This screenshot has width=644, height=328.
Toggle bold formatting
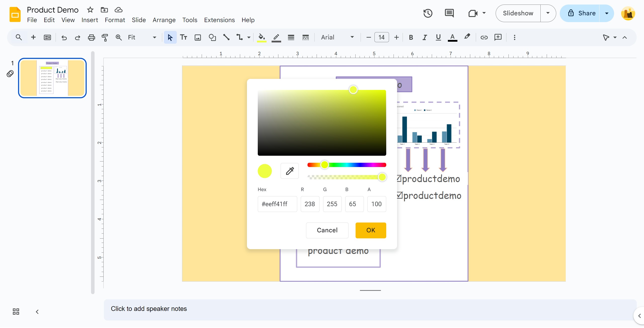pyautogui.click(x=411, y=37)
